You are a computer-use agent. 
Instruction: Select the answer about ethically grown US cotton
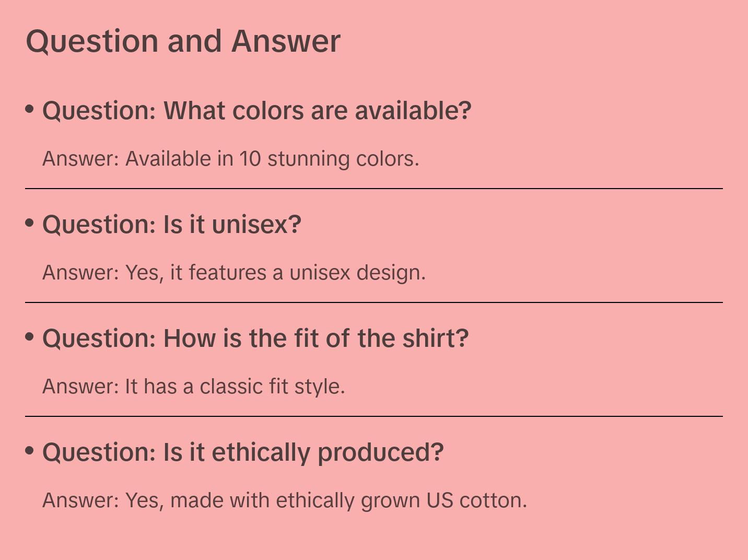[284, 500]
